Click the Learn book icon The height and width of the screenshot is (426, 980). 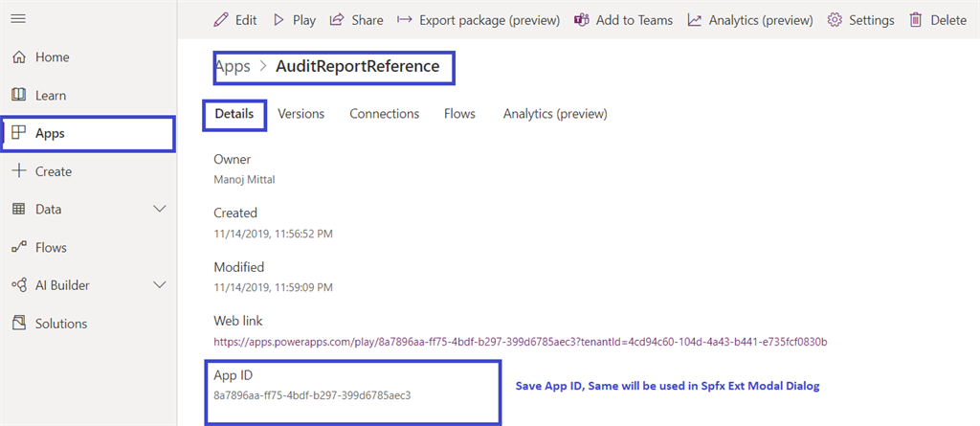(x=19, y=95)
